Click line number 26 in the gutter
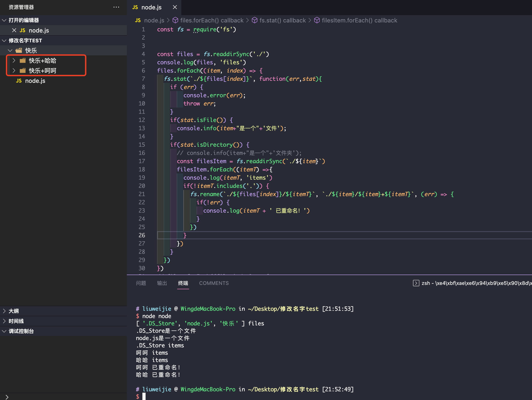Viewport: 532px width, 400px height. pyautogui.click(x=142, y=235)
